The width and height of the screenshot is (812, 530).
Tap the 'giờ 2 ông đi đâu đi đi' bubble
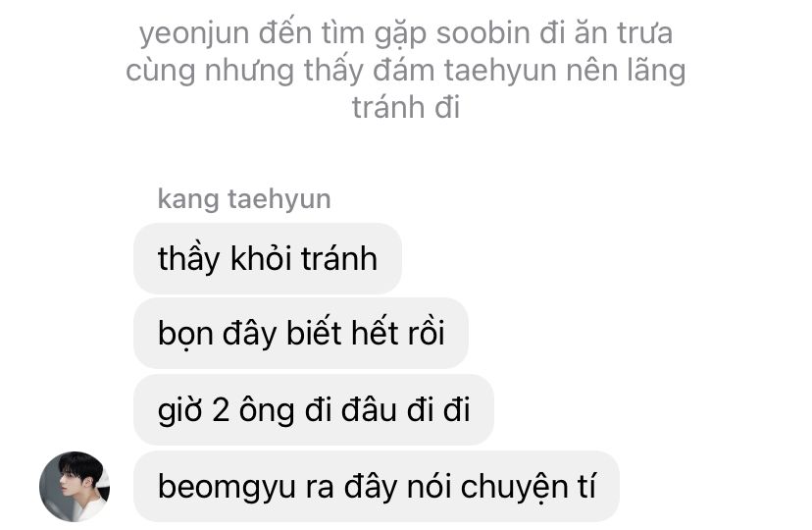(314, 410)
